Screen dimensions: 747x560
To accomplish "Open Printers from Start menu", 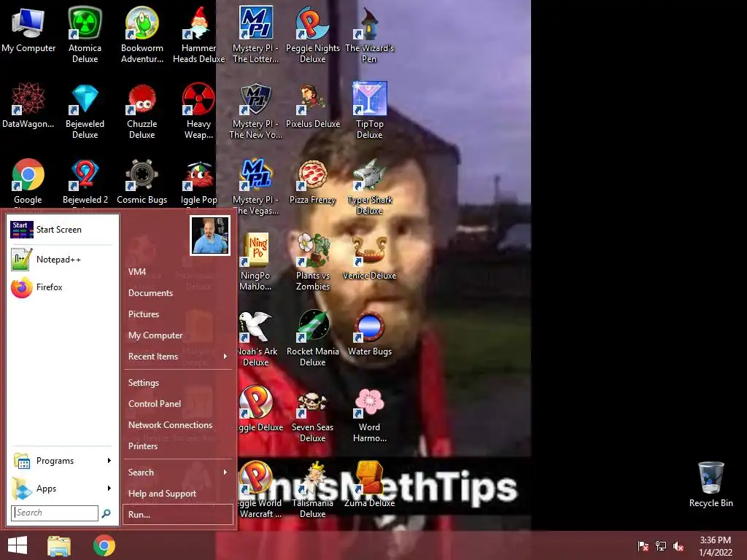I will point(178,446).
